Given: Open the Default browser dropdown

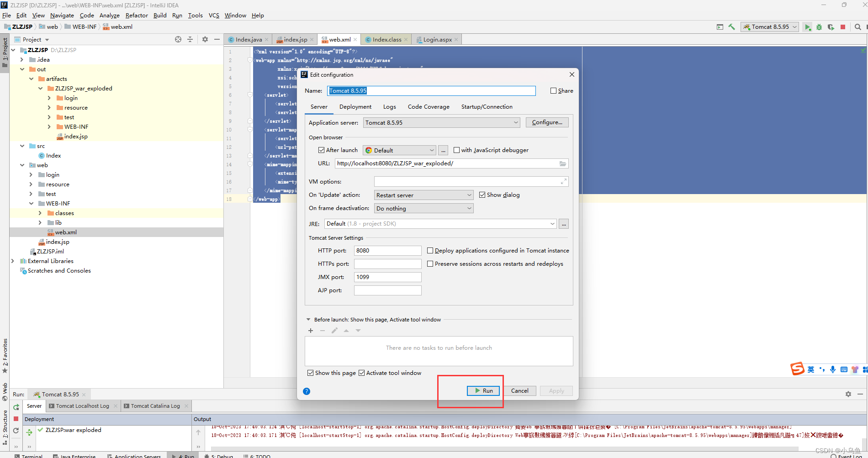Looking at the screenshot, I should (400, 150).
